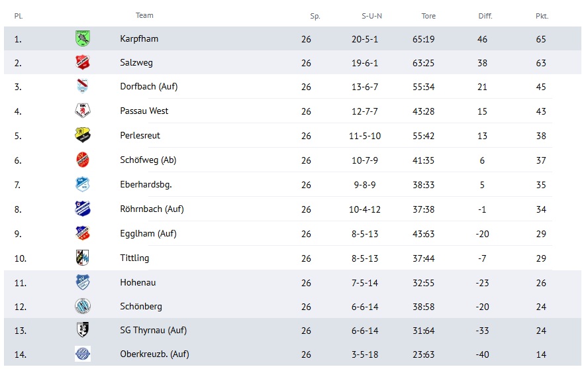Select the Egglham club crest
The height and width of the screenshot is (369, 588).
pos(83,233)
